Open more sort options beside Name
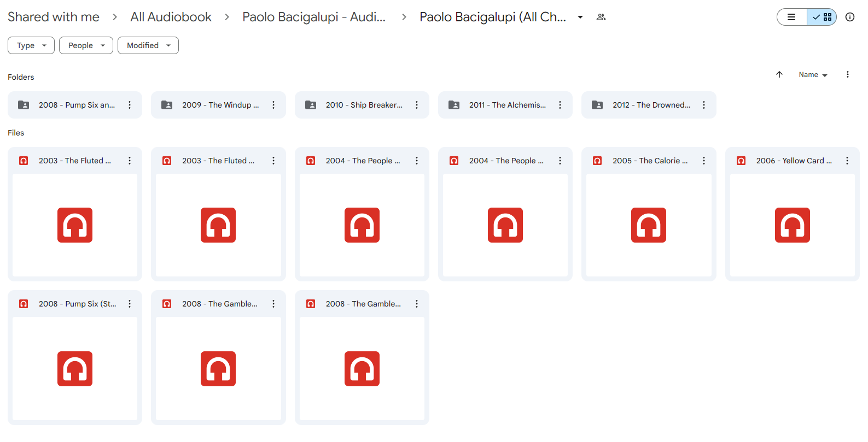This screenshot has width=868, height=442. tap(848, 74)
